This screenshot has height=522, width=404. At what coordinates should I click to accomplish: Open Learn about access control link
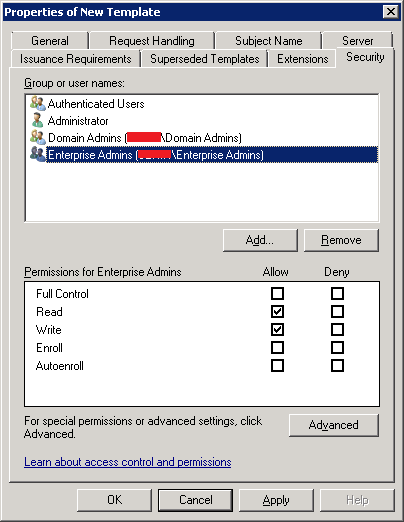click(x=128, y=462)
